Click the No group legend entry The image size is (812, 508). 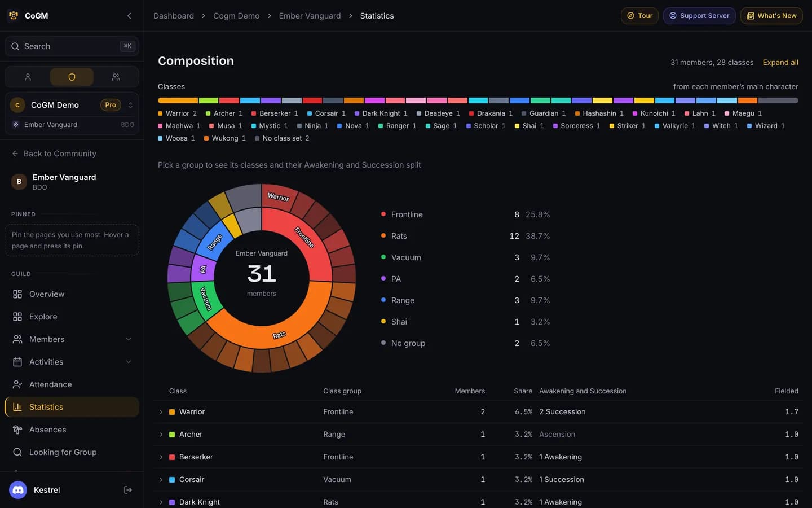click(465, 343)
